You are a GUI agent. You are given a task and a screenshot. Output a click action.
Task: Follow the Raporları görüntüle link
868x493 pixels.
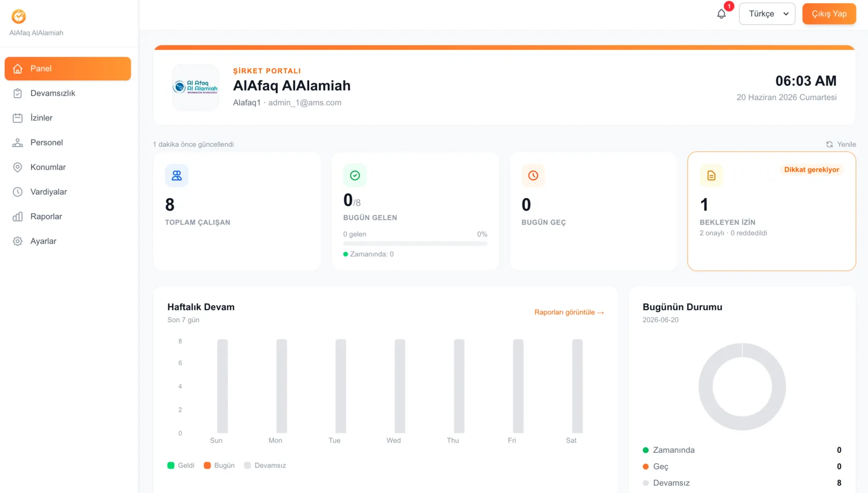tap(569, 312)
